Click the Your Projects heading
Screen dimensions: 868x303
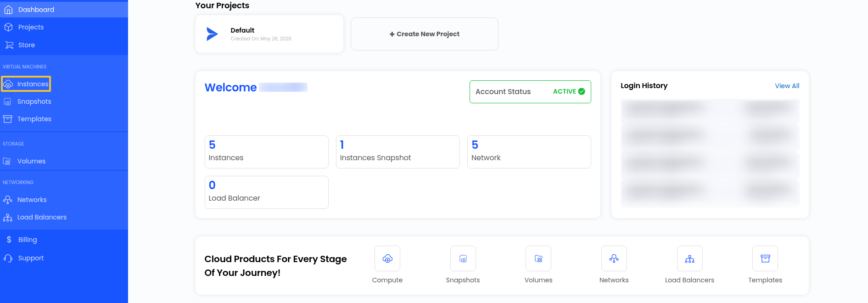[x=222, y=6]
